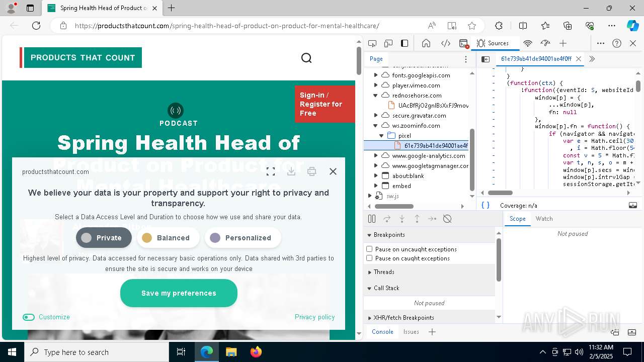Check Pause on caught exceptions
This screenshot has width=644, height=362.
[x=369, y=258]
